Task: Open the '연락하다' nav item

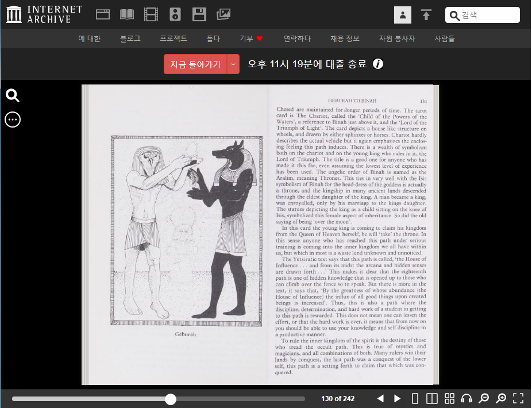Action: (297, 39)
